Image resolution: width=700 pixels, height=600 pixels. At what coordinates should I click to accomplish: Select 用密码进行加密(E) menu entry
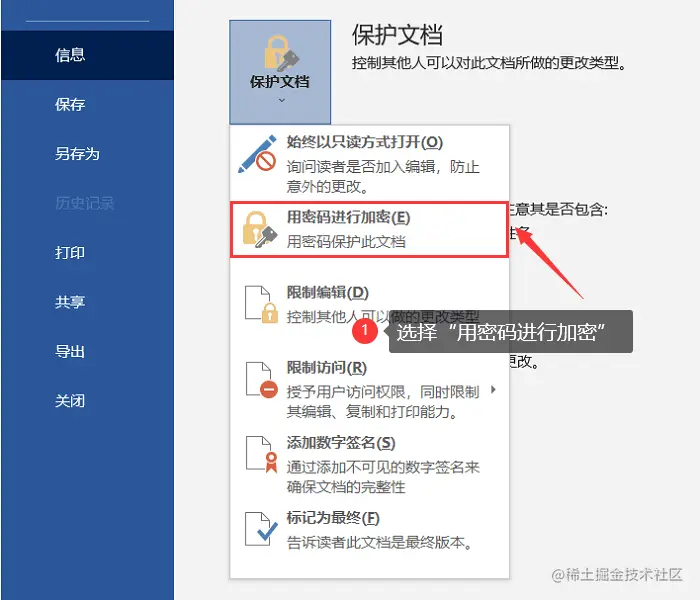coord(370,229)
